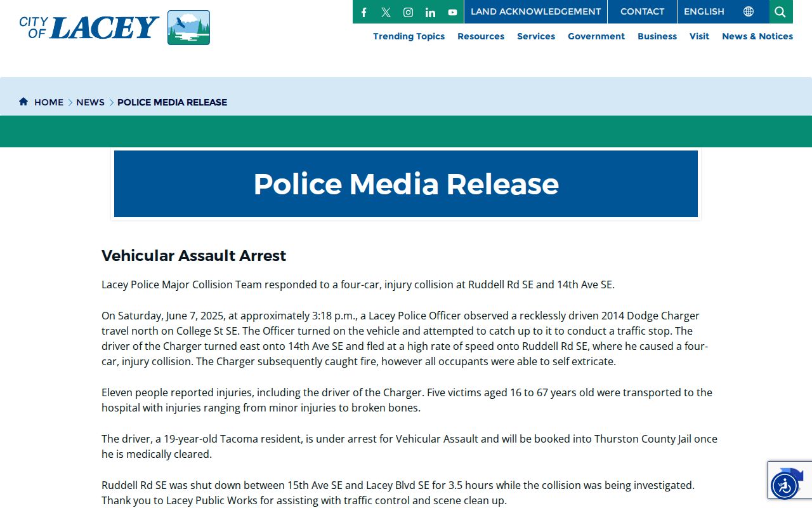Click the Vehicular Assault Arrest heading

coord(193,255)
